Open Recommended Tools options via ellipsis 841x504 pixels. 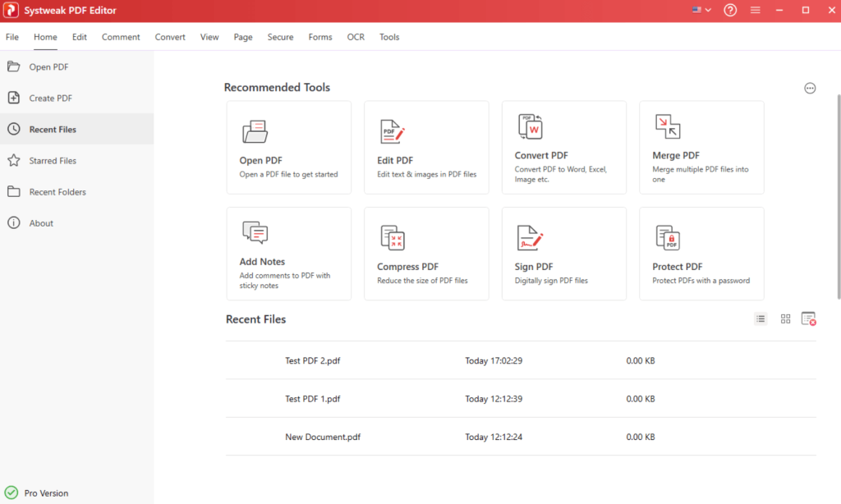[x=810, y=88]
